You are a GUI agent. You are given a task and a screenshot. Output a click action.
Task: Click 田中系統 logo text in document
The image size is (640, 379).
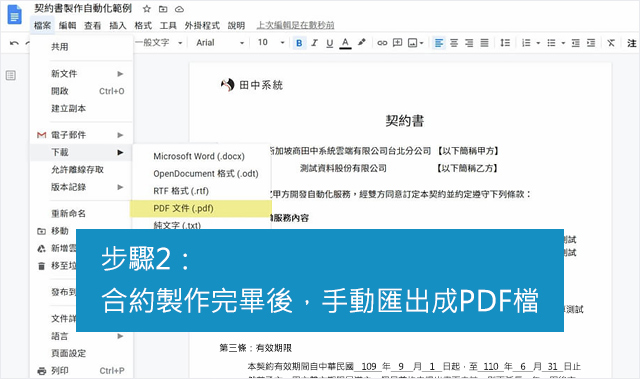click(x=261, y=85)
